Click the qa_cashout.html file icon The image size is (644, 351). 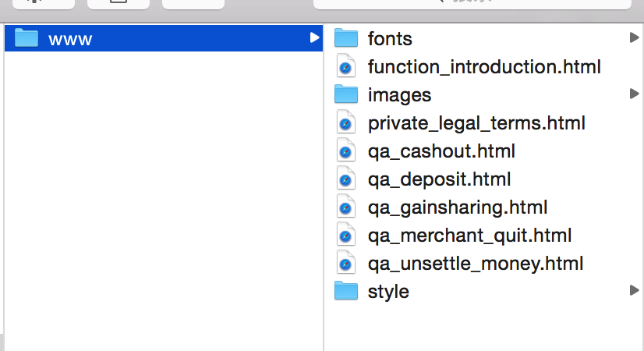coord(346,151)
